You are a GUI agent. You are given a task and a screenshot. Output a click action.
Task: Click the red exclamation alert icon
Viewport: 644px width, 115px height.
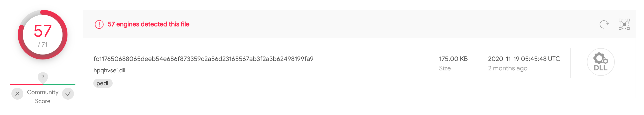pos(99,24)
